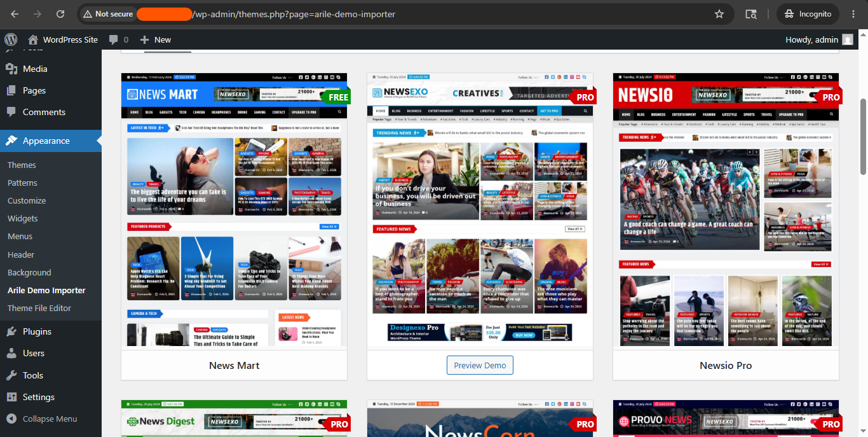Click the Preview Demo button
Viewport: 868px width, 437px height.
click(480, 365)
